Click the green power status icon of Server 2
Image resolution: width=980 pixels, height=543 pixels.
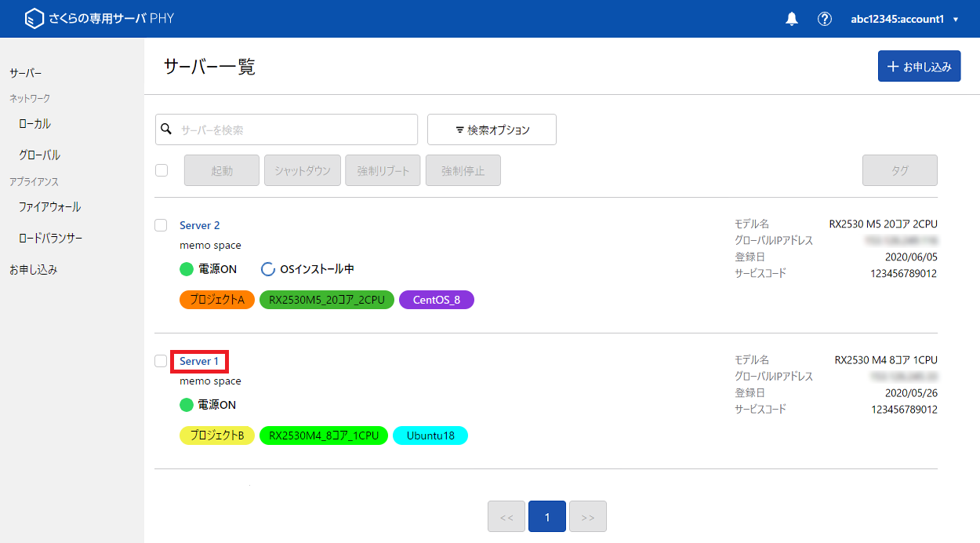click(x=187, y=269)
